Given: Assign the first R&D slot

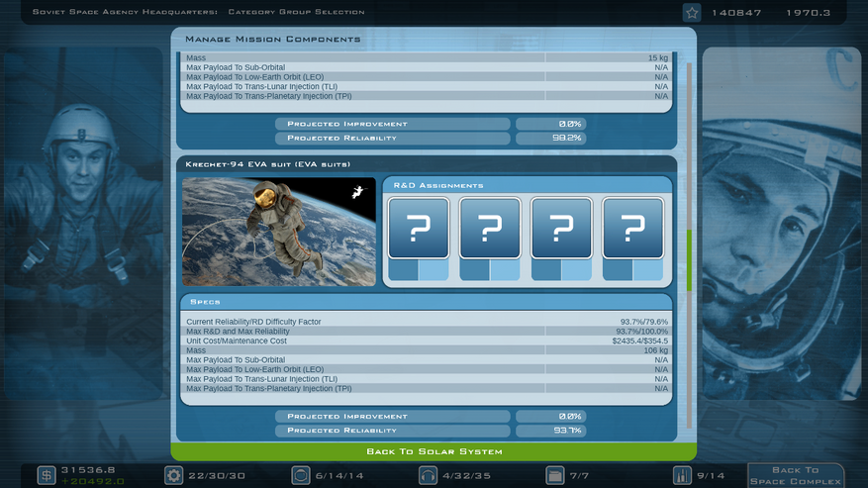Looking at the screenshot, I should click(419, 229).
